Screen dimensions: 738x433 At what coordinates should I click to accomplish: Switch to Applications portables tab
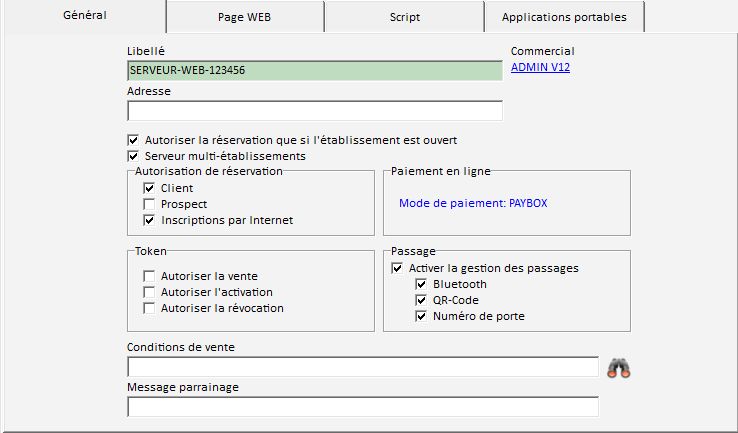564,17
